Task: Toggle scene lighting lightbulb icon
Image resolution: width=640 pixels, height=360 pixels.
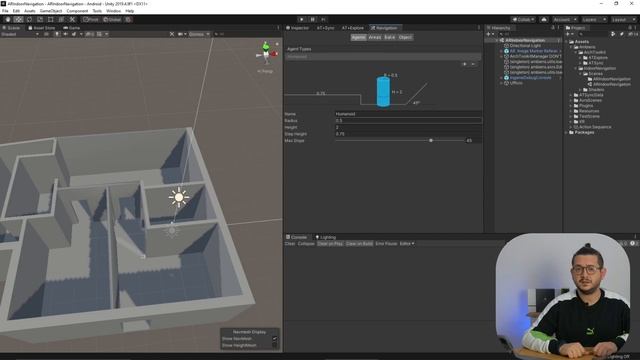Action: [57, 34]
